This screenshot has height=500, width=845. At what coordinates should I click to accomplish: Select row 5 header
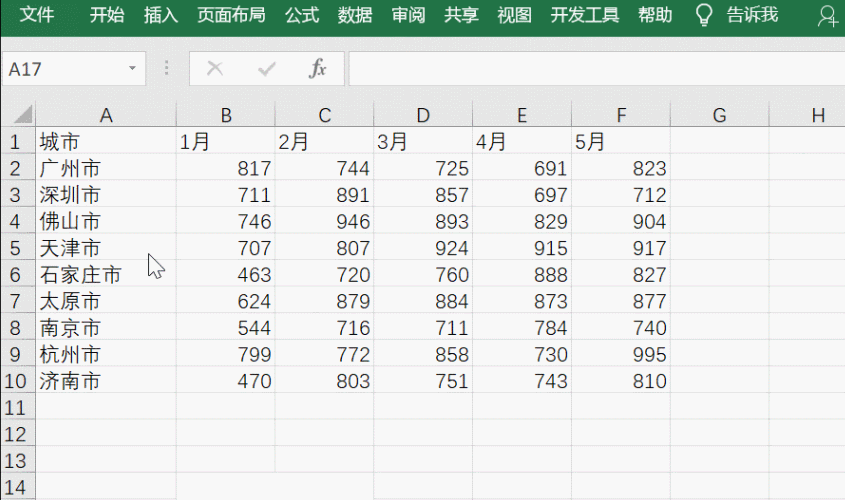(18, 247)
